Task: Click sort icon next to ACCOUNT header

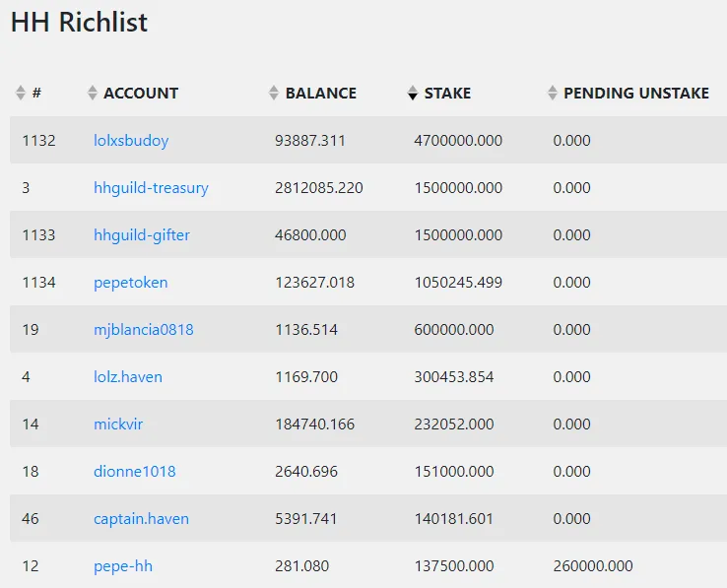Action: pos(93,94)
